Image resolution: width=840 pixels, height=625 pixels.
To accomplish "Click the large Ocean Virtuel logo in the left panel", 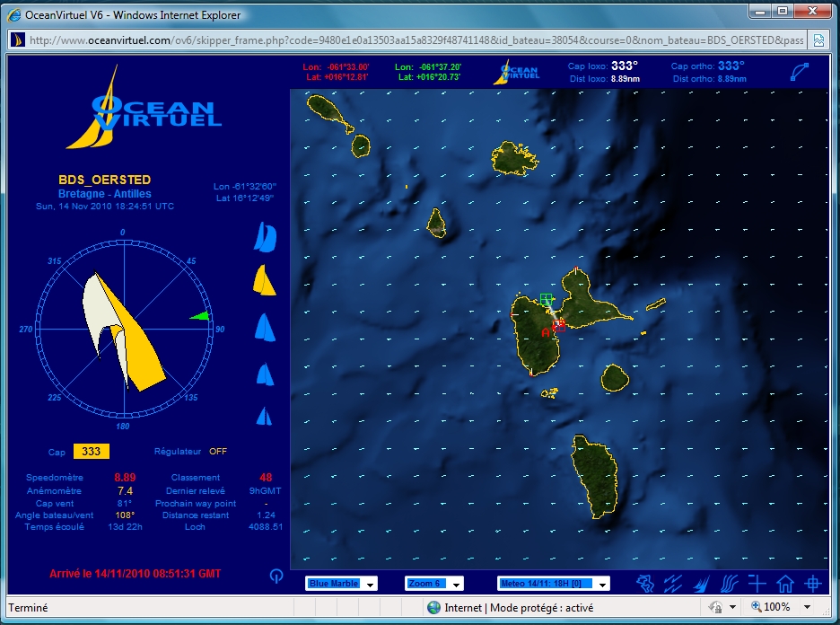I will (x=144, y=107).
